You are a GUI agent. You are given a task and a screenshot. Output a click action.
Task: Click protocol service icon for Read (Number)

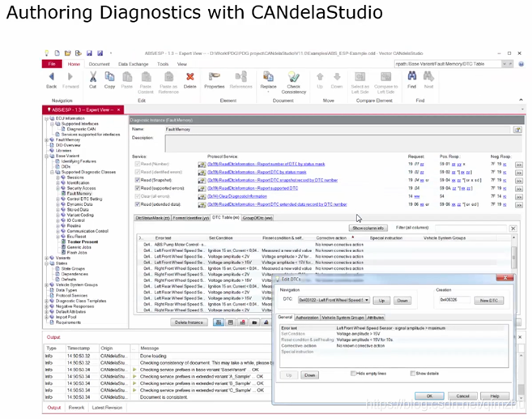coord(202,165)
